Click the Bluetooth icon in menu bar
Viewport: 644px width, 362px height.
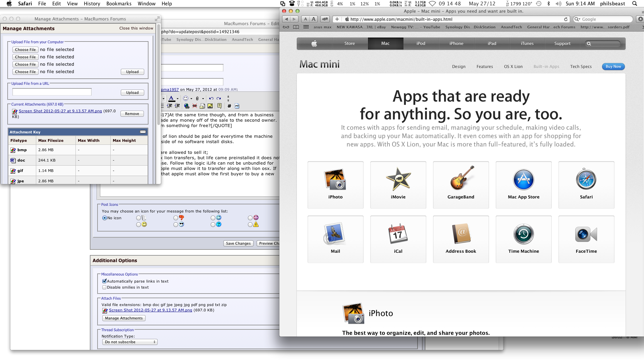pyautogui.click(x=549, y=4)
